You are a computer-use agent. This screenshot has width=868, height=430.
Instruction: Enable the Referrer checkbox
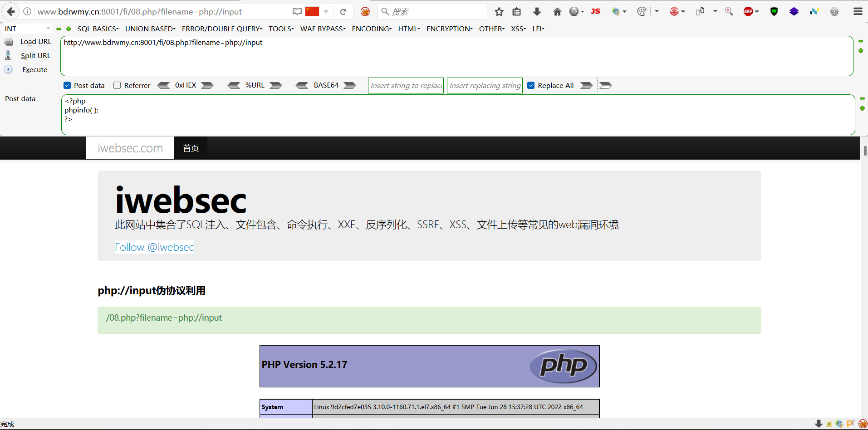[117, 85]
